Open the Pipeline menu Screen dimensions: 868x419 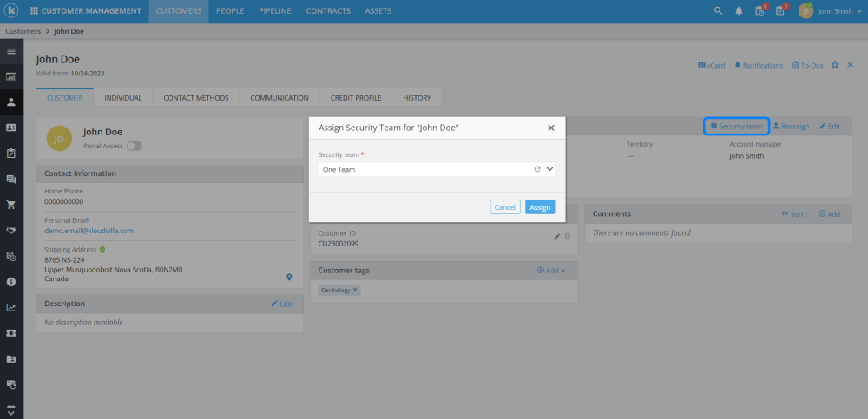(275, 11)
